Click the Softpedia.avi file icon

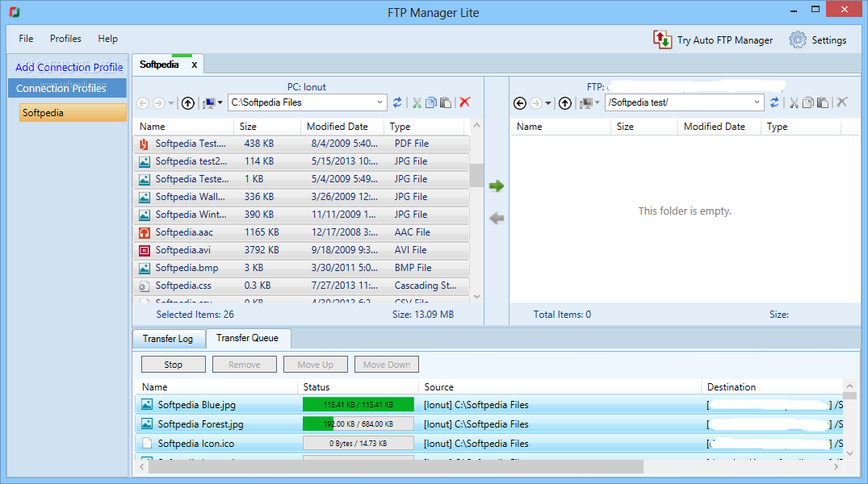pyautogui.click(x=144, y=251)
